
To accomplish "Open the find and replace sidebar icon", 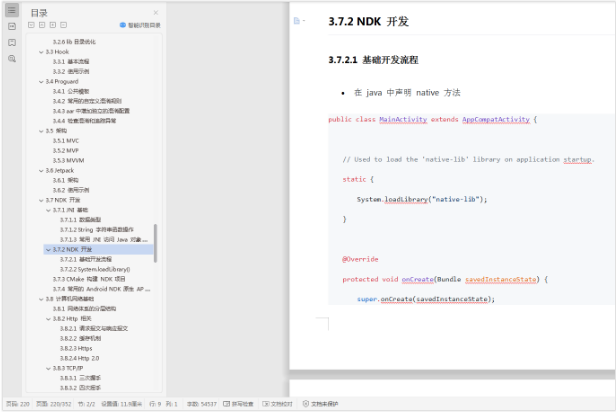I will 12,59.
